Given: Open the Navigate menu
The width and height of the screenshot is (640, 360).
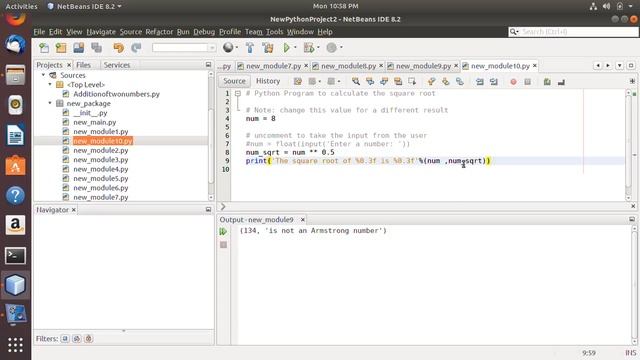Looking at the screenshot, I should coord(101,32).
